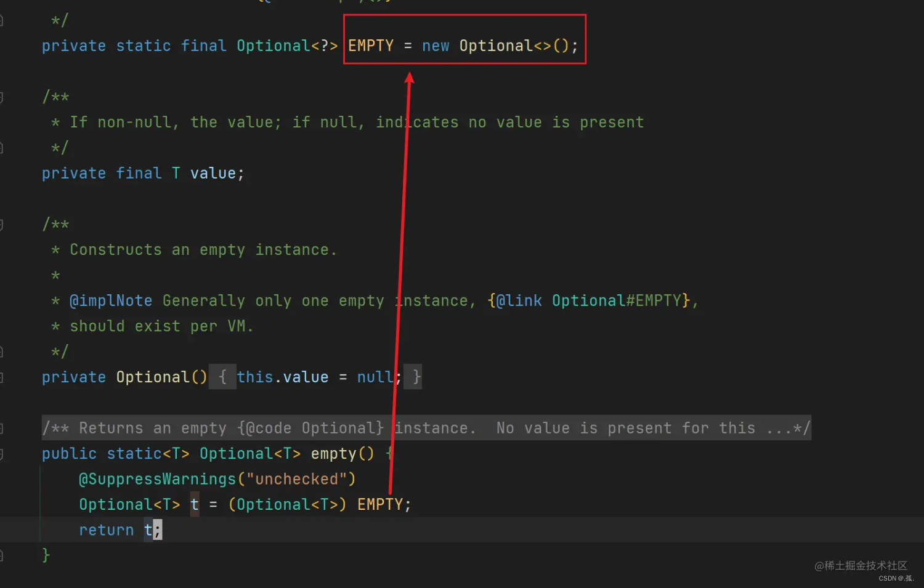Click the @implNote tag in the comment
Screen dimensions: 924x588
pyautogui.click(x=111, y=300)
